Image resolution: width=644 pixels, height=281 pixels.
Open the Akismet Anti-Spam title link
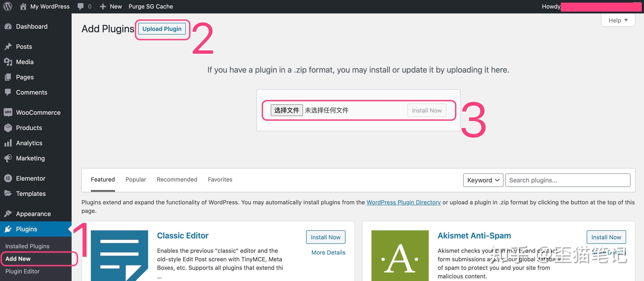point(474,236)
